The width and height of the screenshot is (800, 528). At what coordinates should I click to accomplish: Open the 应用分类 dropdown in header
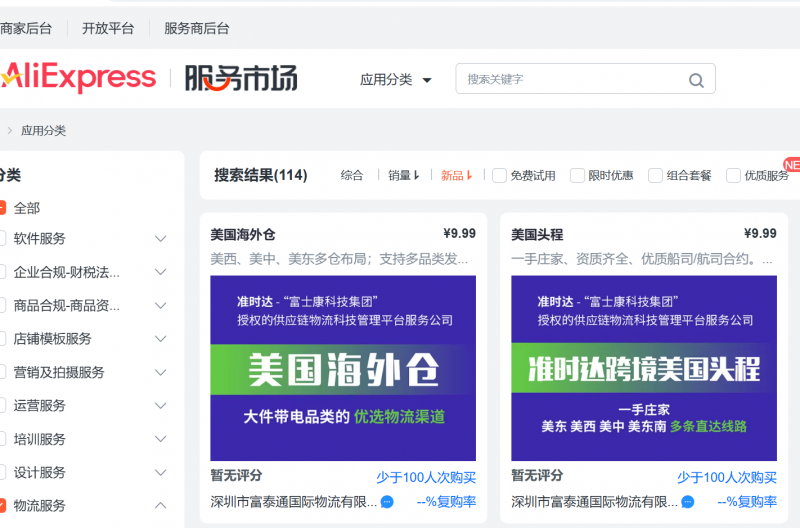395,80
